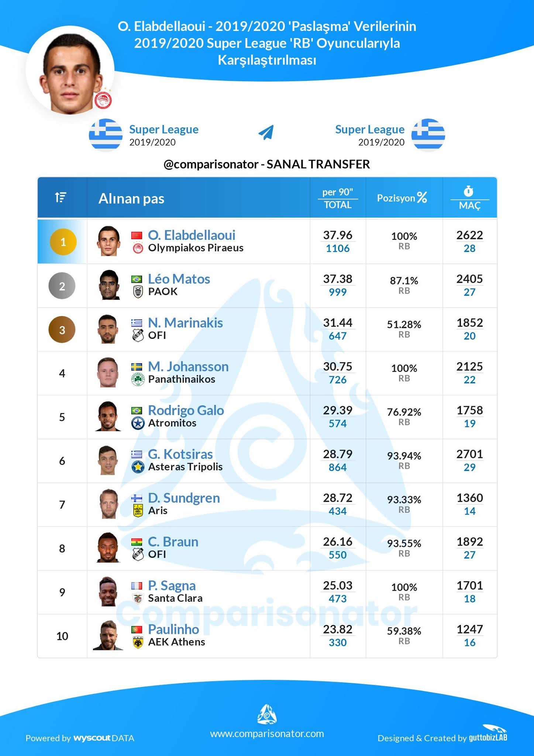Viewport: 534px width, 756px height.
Task: Click the silver rank 2 medal
Action: tap(62, 286)
